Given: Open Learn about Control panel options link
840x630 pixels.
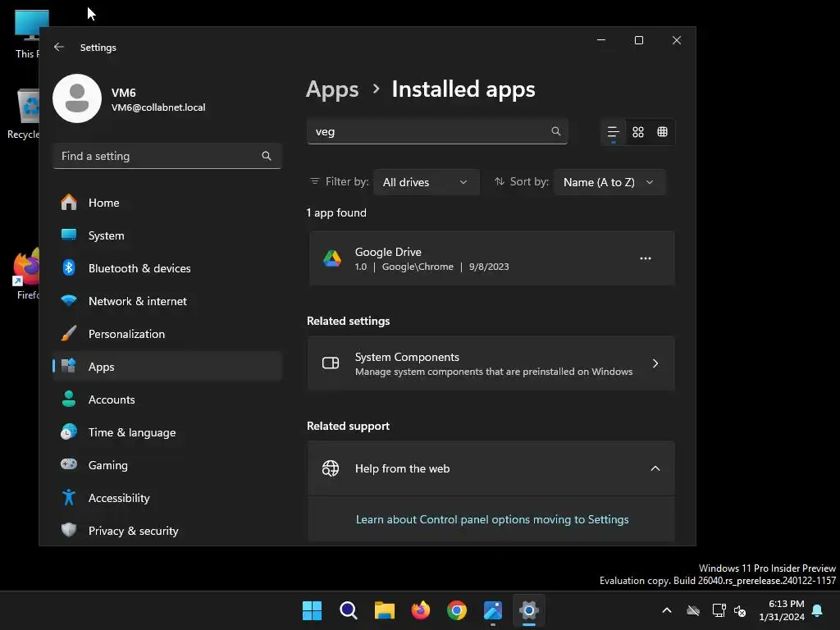Looking at the screenshot, I should (492, 519).
